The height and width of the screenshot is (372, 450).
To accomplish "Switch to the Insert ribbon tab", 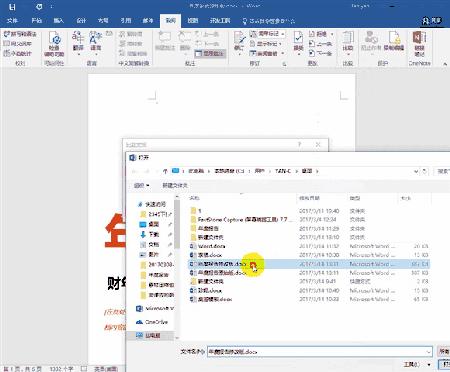I will [59, 21].
